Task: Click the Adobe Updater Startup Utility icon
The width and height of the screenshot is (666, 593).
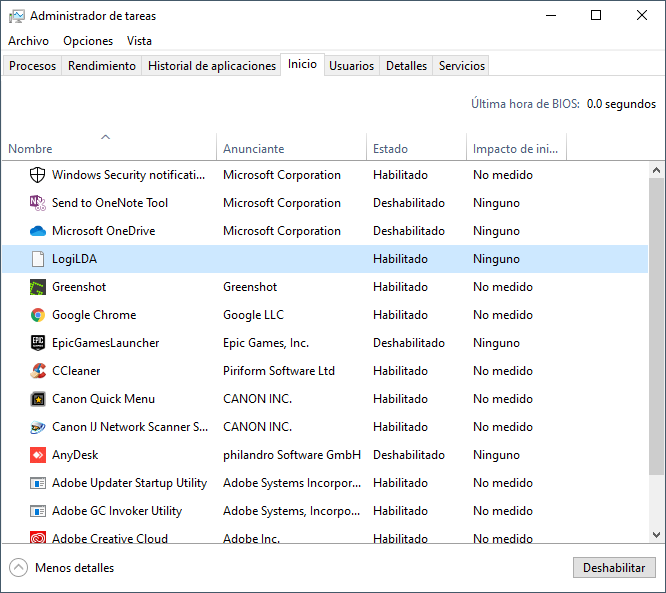Action: coord(37,483)
